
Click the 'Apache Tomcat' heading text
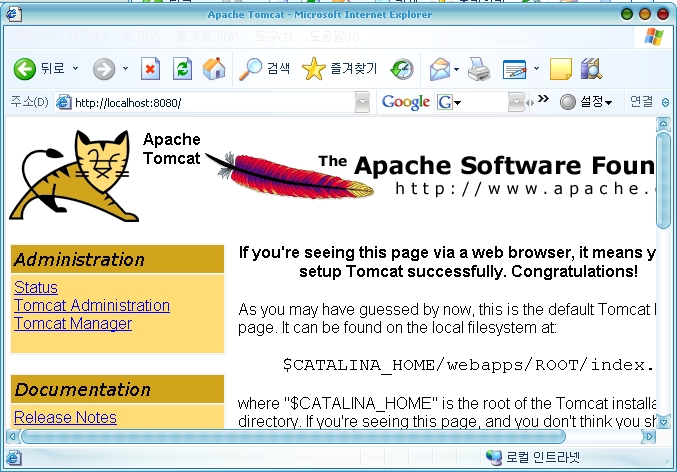point(171,149)
